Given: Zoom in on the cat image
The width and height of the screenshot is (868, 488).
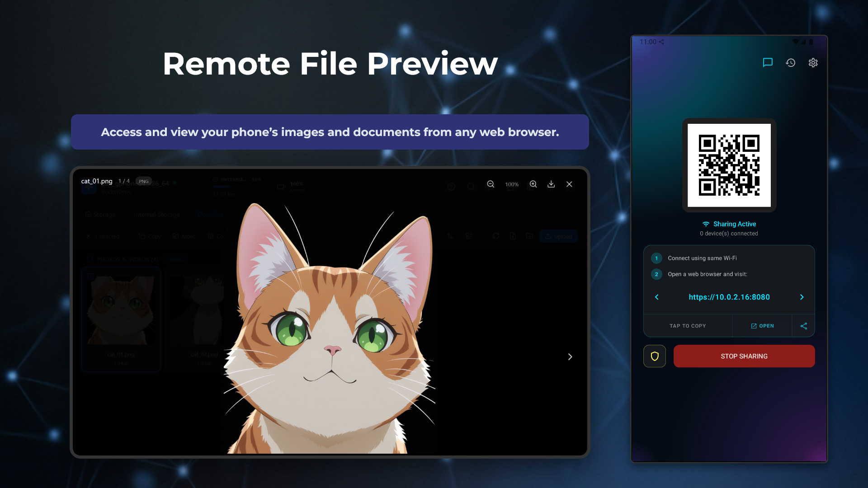Looking at the screenshot, I should [x=533, y=184].
